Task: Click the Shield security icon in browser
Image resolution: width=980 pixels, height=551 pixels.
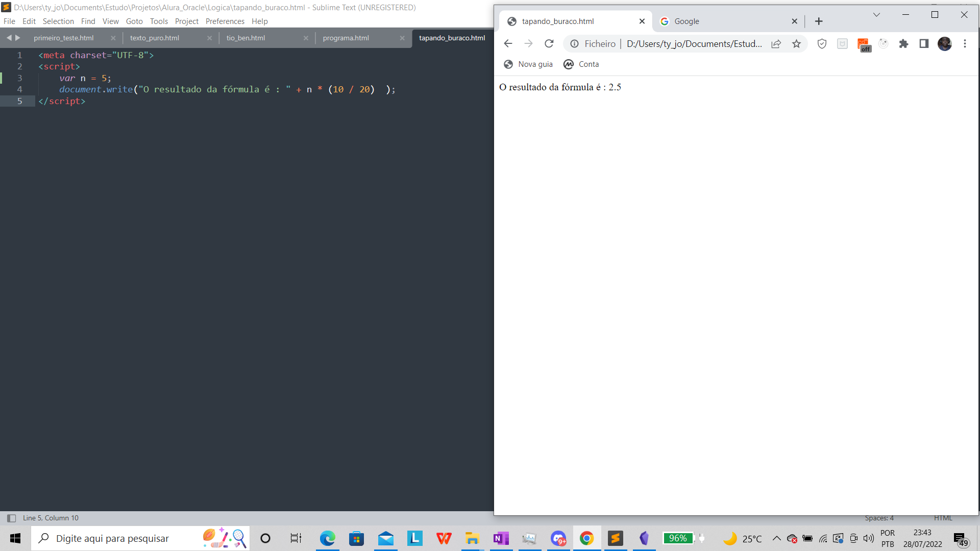Action: click(x=822, y=44)
